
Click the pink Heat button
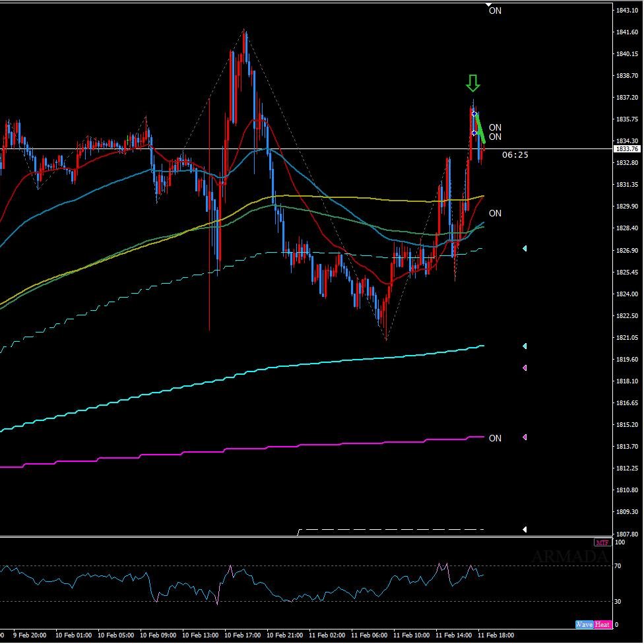[x=602, y=624]
